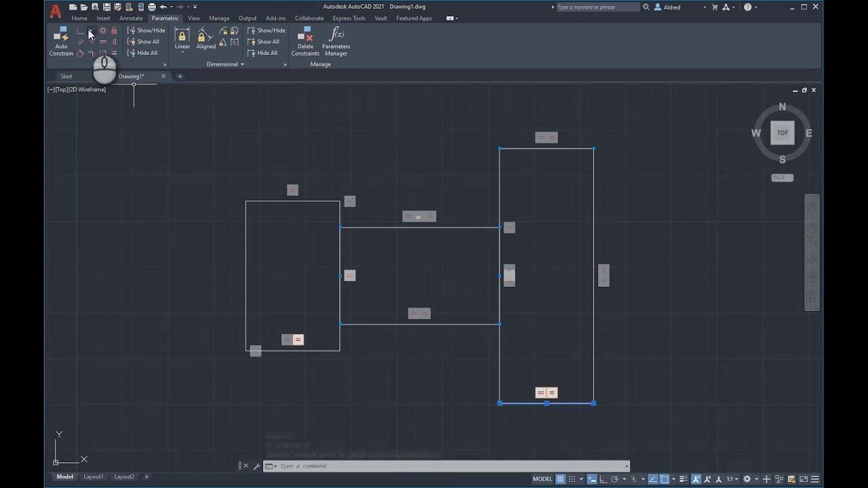
Task: Click the search magnifier icon
Action: (646, 7)
